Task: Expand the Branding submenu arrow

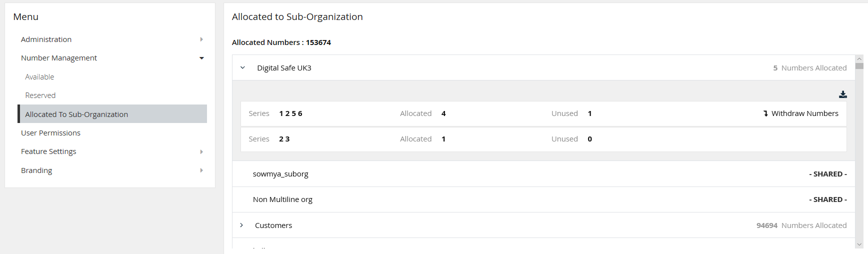Action: tap(201, 170)
